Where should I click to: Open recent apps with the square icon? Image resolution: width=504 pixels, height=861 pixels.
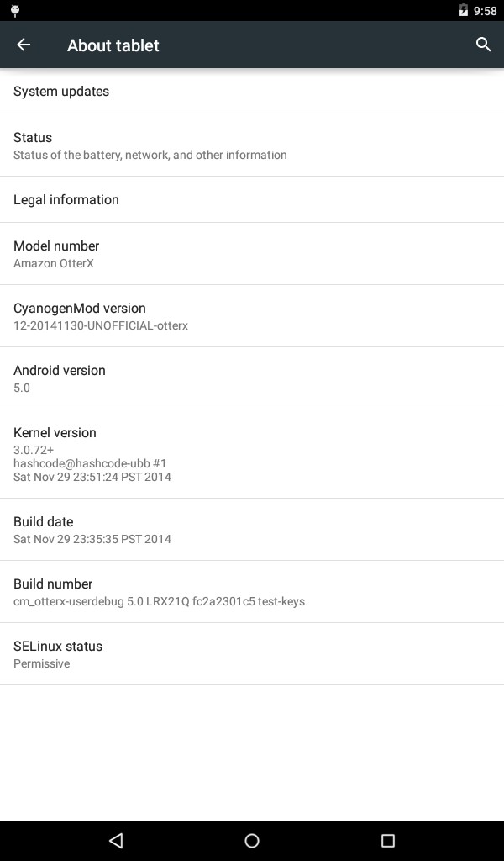[x=388, y=840]
